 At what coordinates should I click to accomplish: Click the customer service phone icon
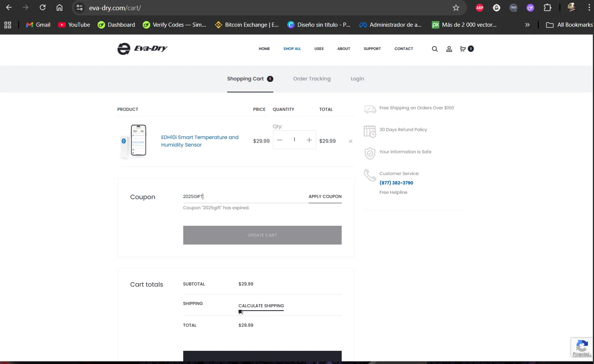(x=370, y=175)
